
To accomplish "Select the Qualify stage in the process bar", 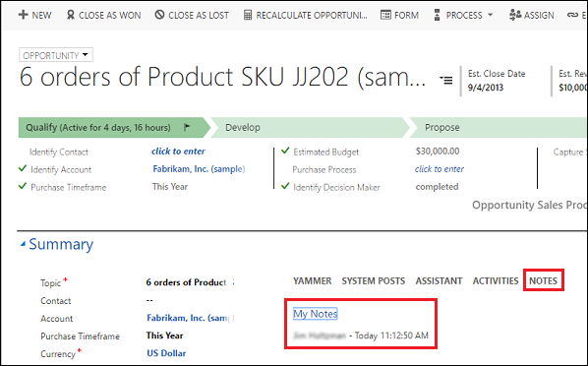I will tap(114, 127).
